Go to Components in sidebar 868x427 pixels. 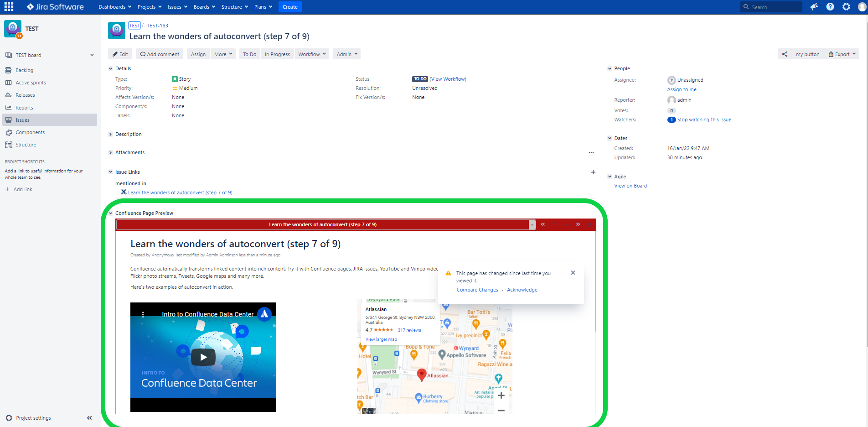30,132
